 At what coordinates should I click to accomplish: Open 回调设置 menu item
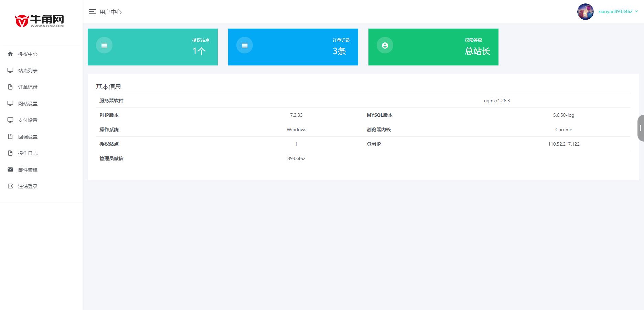tap(41, 137)
